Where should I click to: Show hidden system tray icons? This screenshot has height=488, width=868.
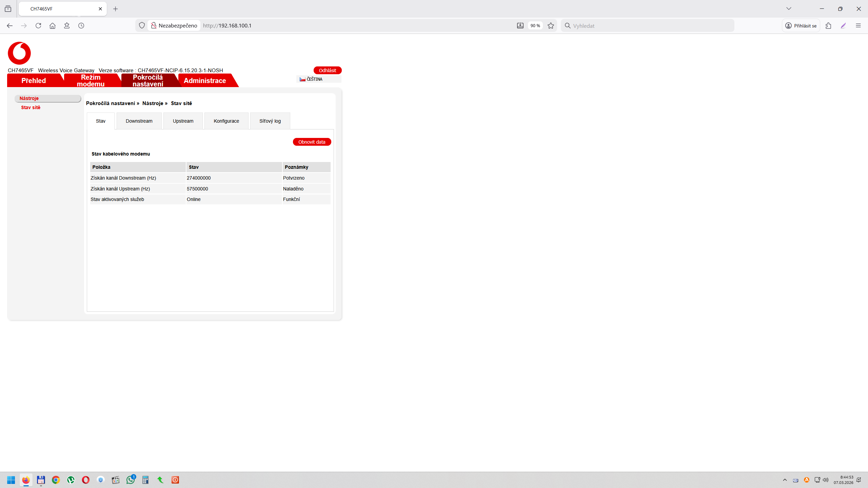coord(785,480)
